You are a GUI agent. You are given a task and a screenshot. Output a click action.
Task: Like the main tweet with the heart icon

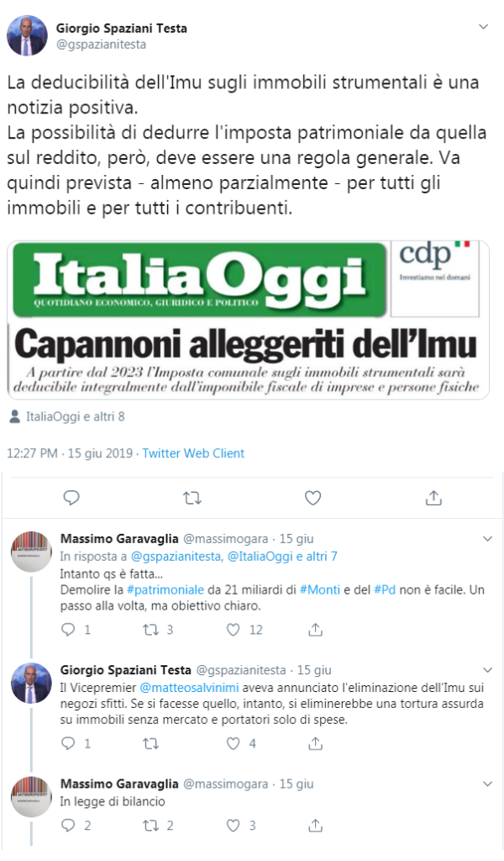[312, 498]
